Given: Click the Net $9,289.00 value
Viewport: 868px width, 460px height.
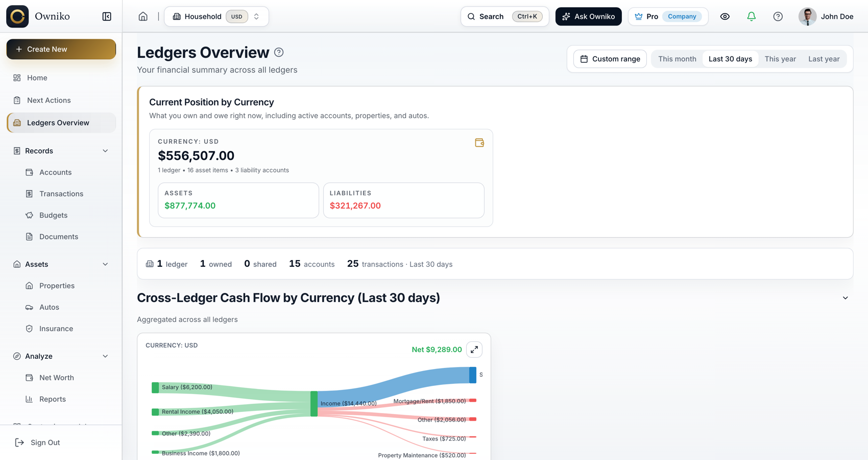Looking at the screenshot, I should [437, 350].
